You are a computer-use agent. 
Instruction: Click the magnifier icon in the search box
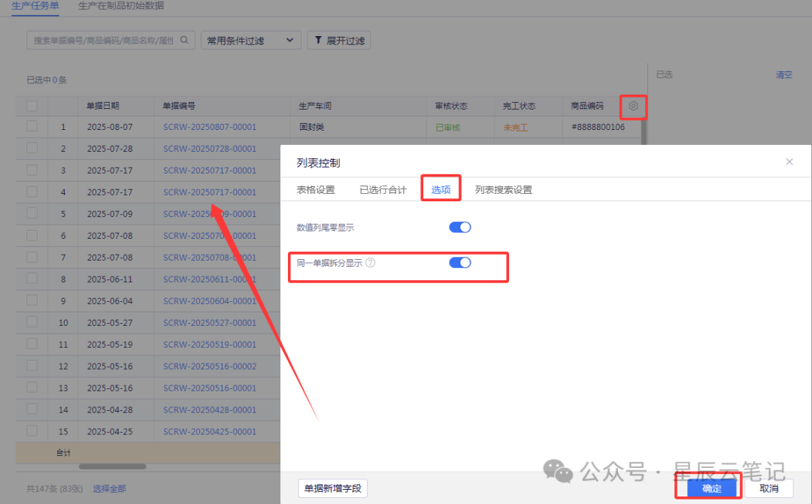pyautogui.click(x=184, y=40)
